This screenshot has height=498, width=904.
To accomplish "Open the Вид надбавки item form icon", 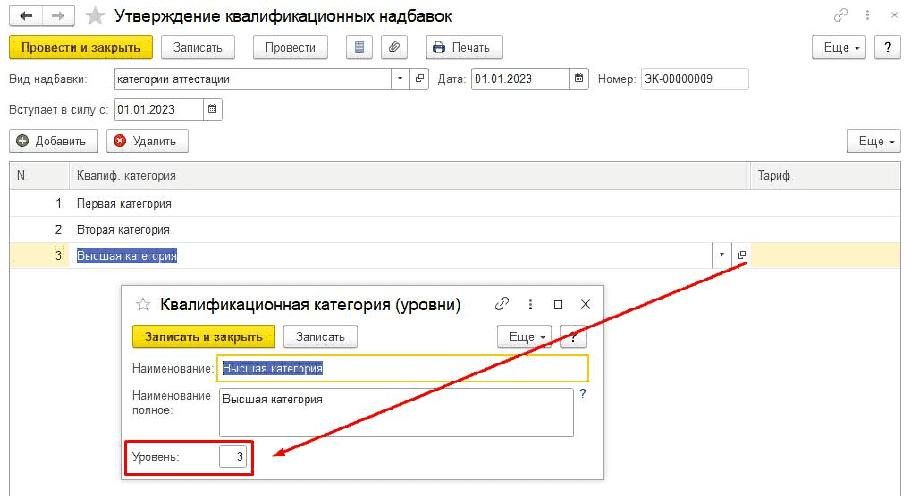I will (x=420, y=79).
